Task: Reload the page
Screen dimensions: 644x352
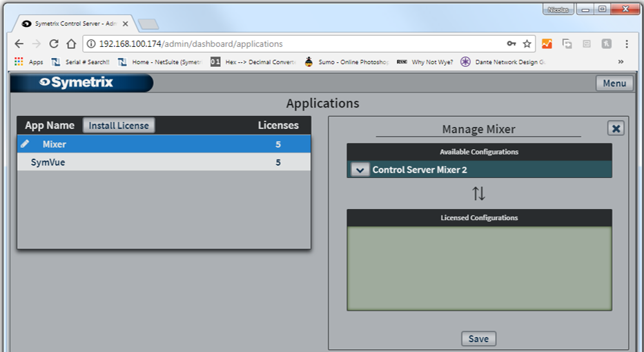Action: (54, 43)
